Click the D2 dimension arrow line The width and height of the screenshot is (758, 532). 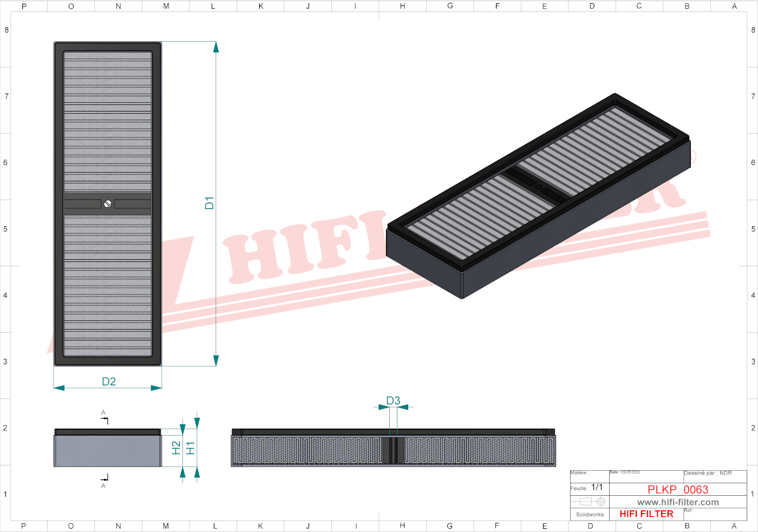pos(108,387)
